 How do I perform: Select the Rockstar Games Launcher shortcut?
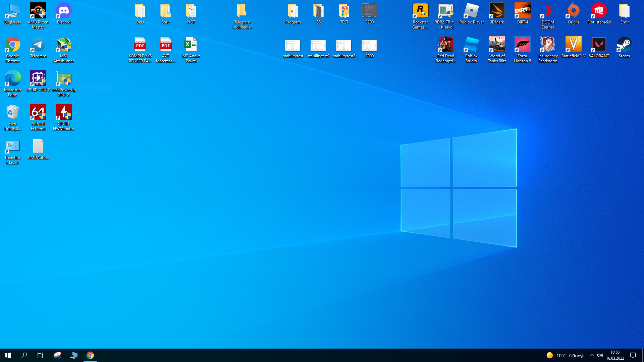pos(421,16)
